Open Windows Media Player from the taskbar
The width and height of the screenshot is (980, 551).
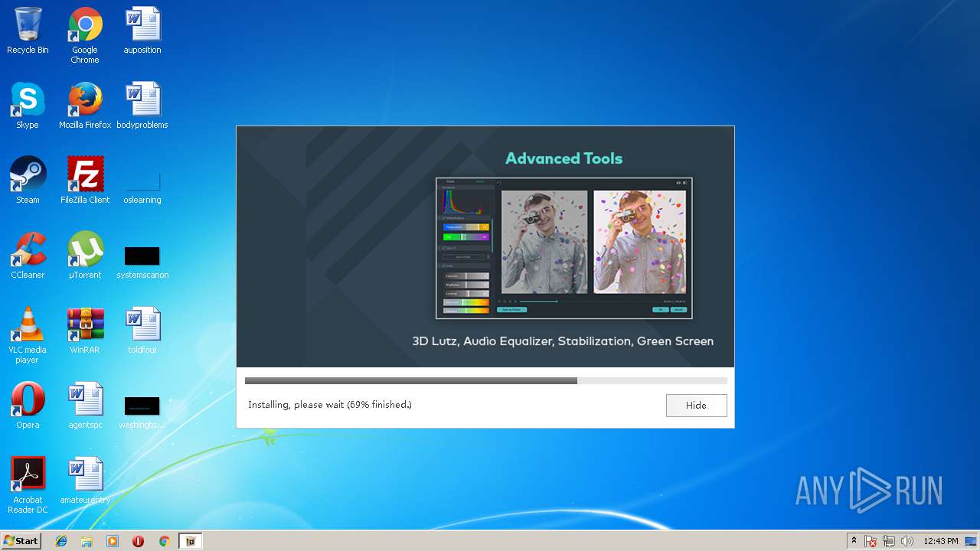point(113,541)
